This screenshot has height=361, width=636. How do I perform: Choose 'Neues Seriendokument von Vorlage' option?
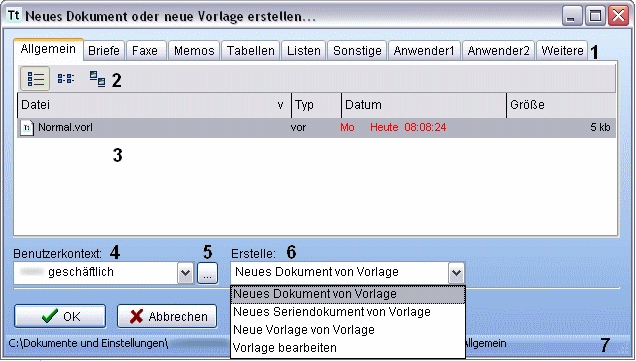click(348, 312)
